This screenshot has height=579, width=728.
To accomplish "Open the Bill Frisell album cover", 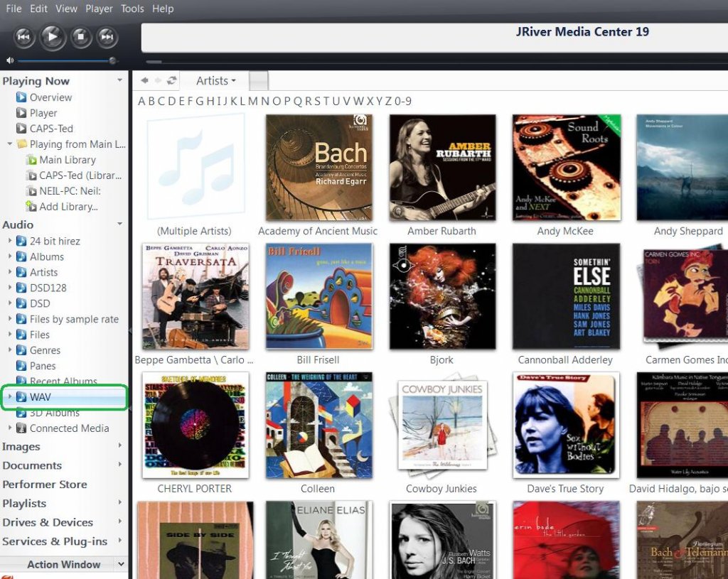I will 319,296.
